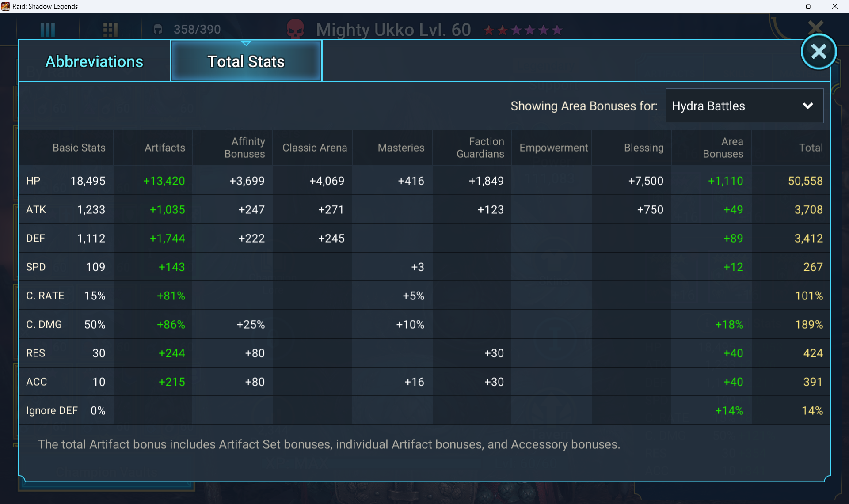Screen dimensions: 849x504
Task: Click the ACC row label
Action: (x=36, y=382)
